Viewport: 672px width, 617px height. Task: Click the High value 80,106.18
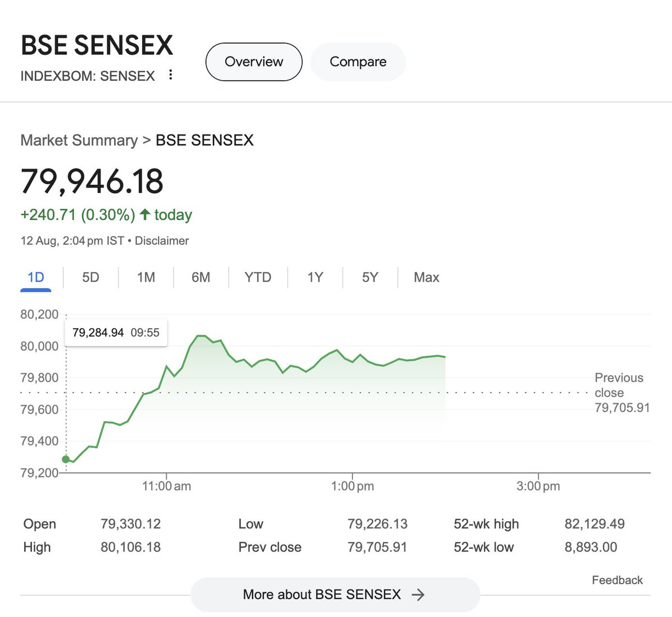(x=130, y=547)
